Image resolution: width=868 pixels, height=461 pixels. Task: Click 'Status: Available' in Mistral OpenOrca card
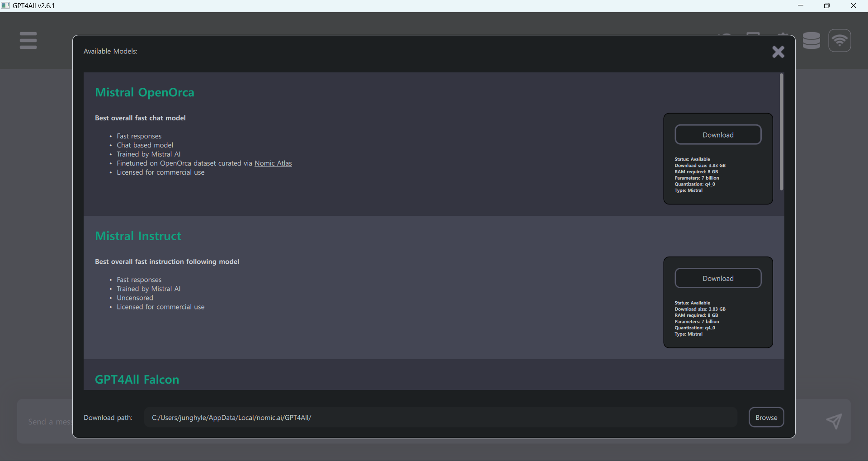(x=692, y=159)
